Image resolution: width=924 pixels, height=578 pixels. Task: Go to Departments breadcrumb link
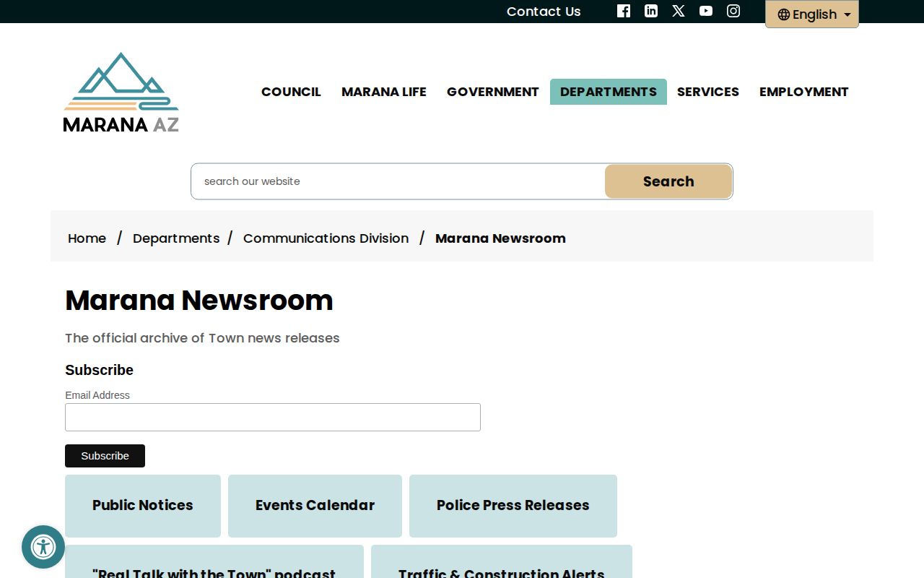pos(176,238)
